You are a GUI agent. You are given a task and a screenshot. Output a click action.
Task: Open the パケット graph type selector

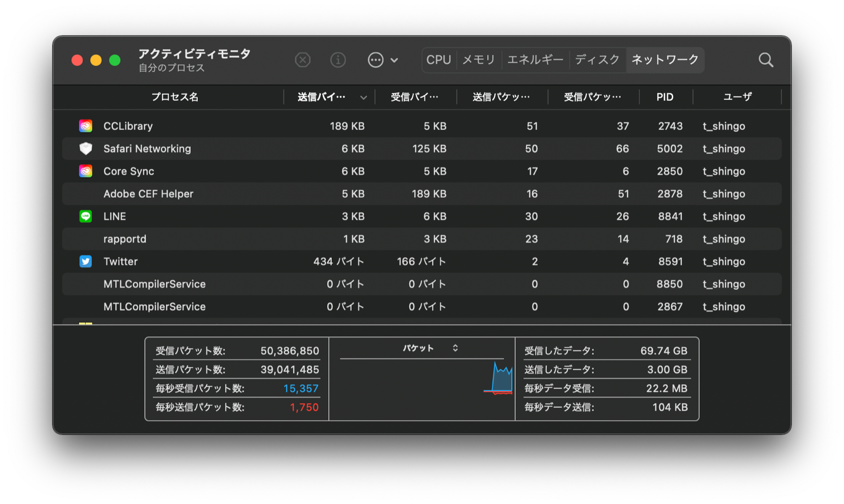(431, 348)
